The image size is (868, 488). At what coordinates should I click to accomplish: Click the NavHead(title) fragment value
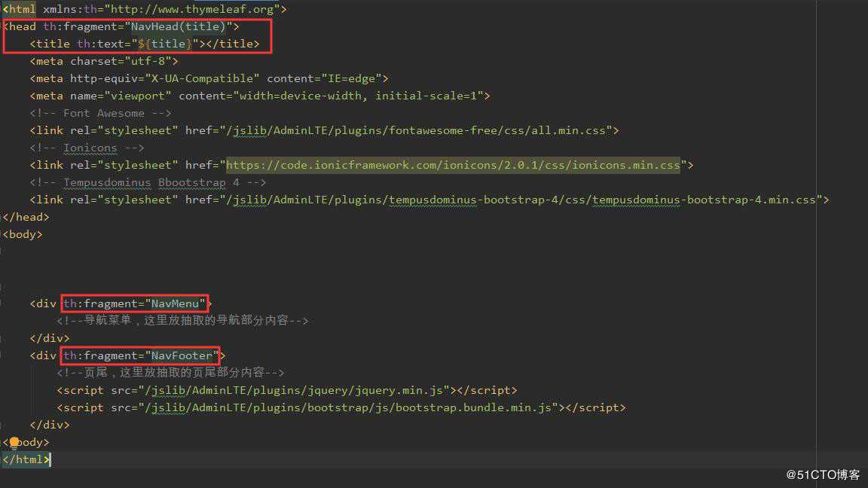click(x=179, y=26)
